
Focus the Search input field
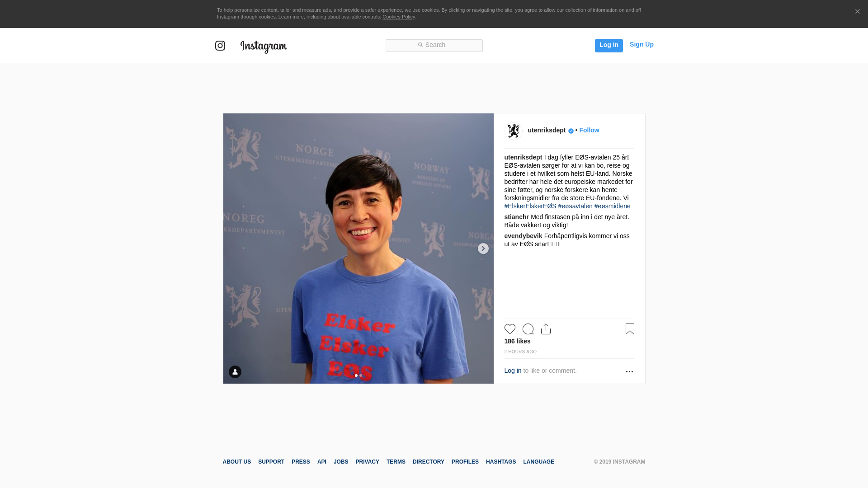pyautogui.click(x=434, y=46)
